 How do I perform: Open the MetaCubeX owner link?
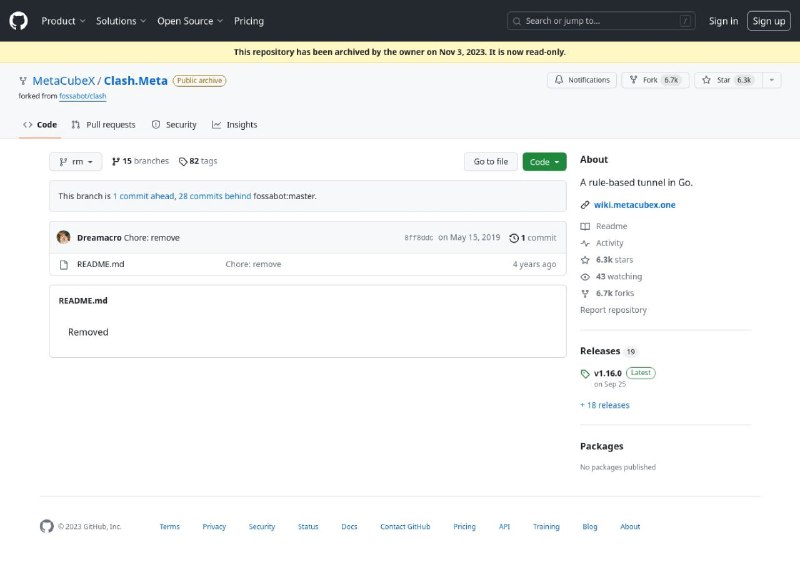(64, 81)
